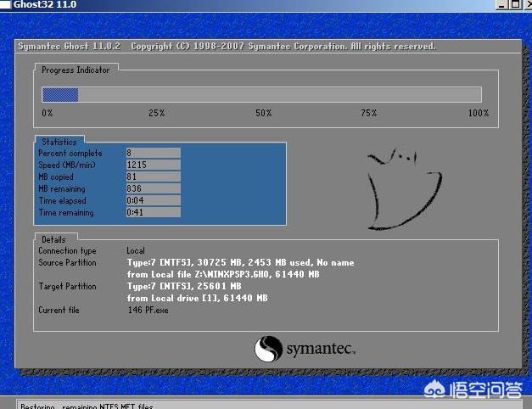Click the filled blue portion of progress bar
The height and width of the screenshot is (409, 532).
(x=60, y=94)
